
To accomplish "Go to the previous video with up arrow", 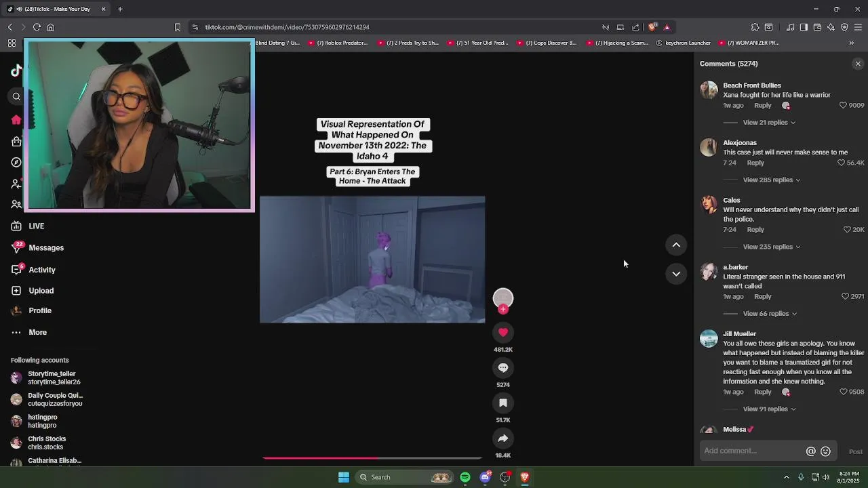I will tap(676, 245).
